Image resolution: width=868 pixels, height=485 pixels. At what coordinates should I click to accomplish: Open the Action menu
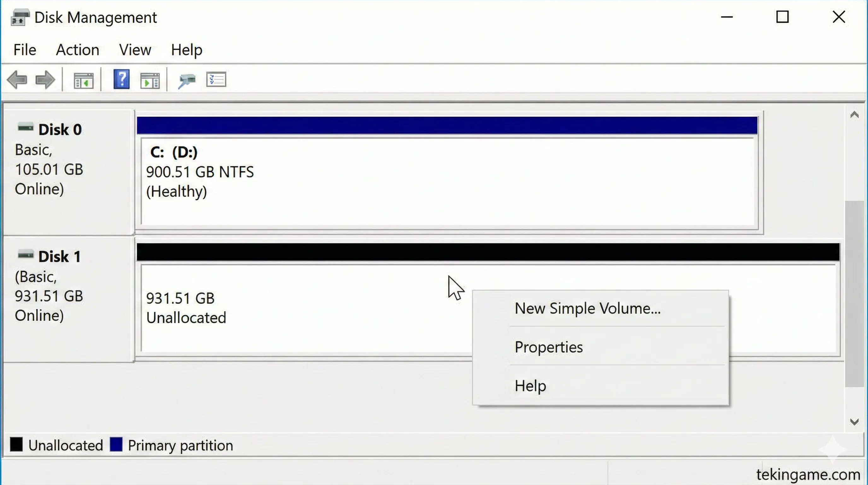pyautogui.click(x=78, y=50)
